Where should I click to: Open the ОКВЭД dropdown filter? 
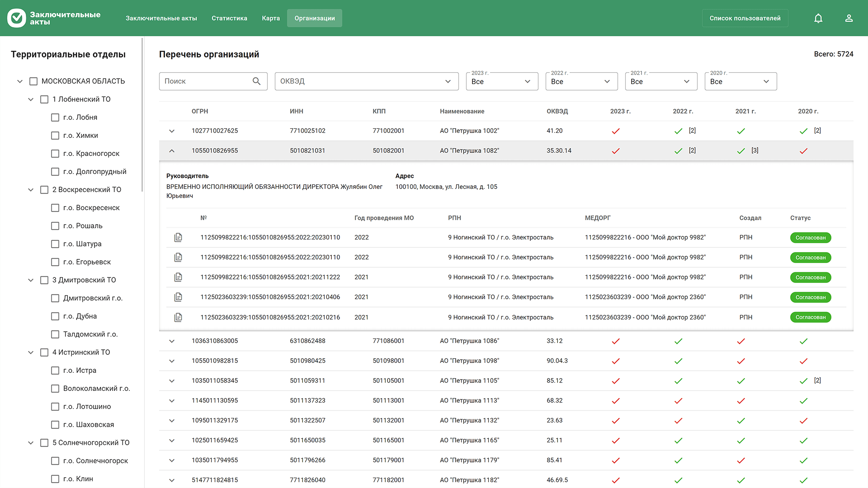click(367, 81)
